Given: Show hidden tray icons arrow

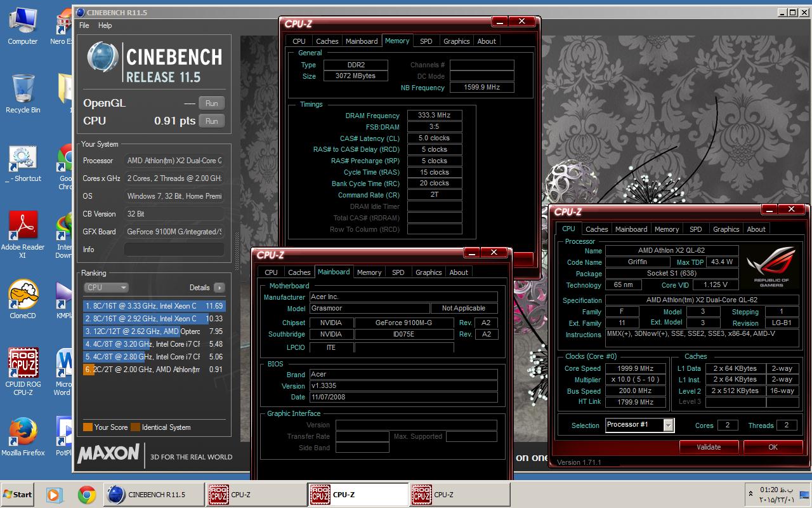Looking at the screenshot, I should coord(750,494).
